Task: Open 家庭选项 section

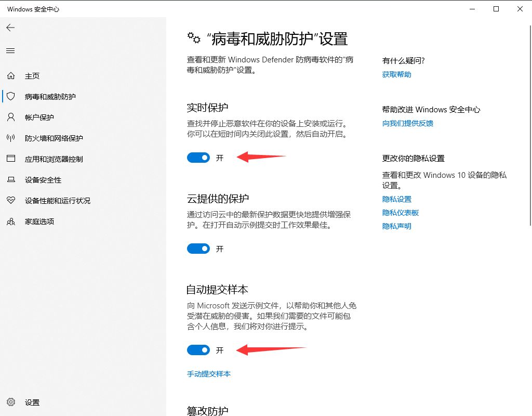Action: [x=39, y=222]
